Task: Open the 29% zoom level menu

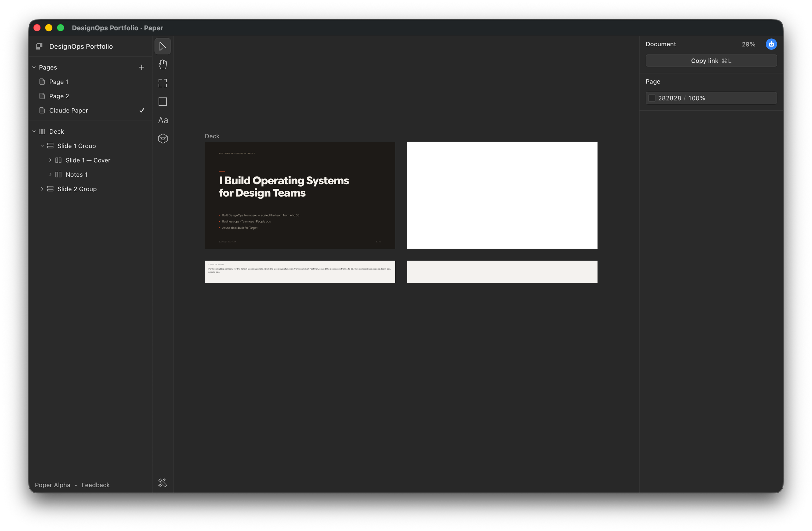Action: pyautogui.click(x=748, y=44)
